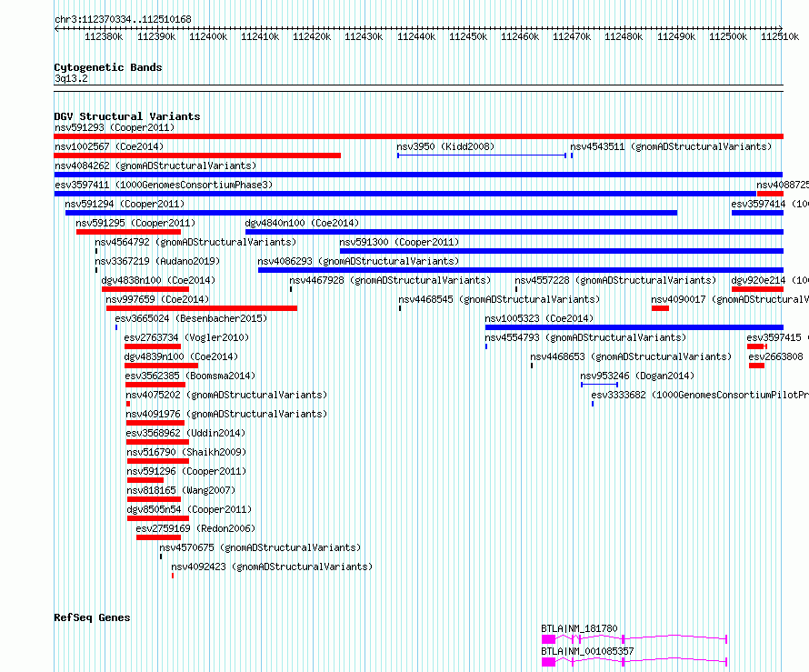This screenshot has height=672, width=809.
Task: Click the esv3568962 (Uddin2014) label
Action: [x=185, y=433]
